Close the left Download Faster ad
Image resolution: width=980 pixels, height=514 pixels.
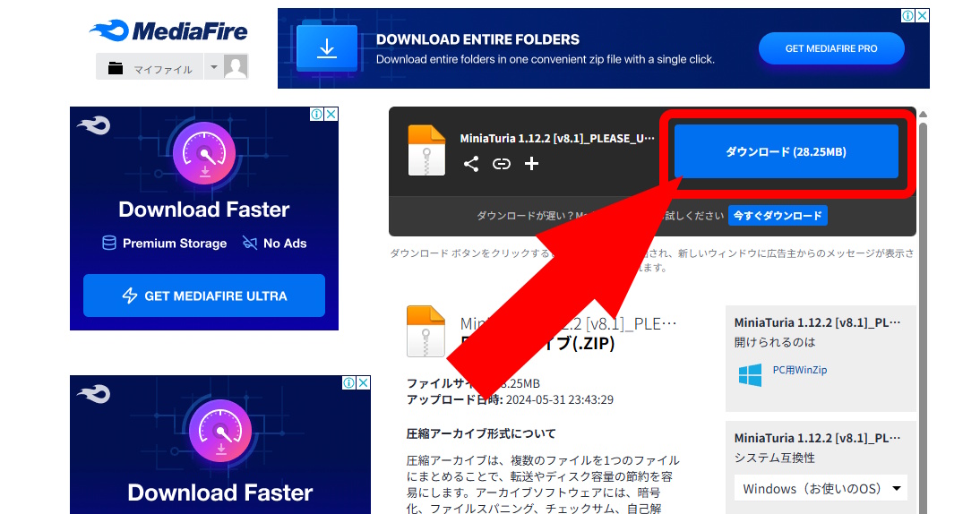tap(331, 115)
